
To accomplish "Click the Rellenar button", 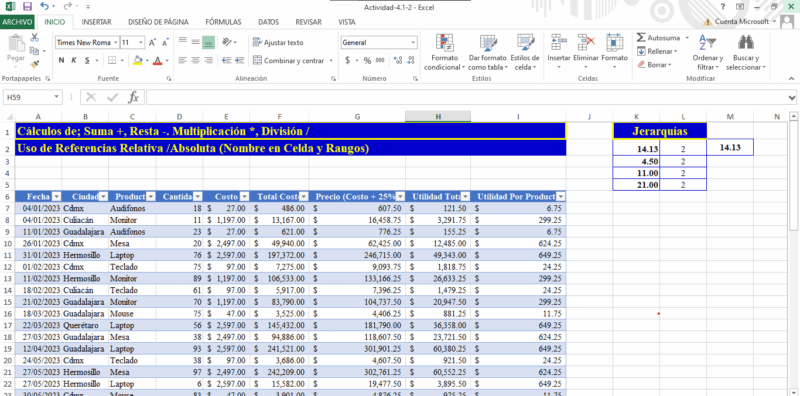I will 657,52.
